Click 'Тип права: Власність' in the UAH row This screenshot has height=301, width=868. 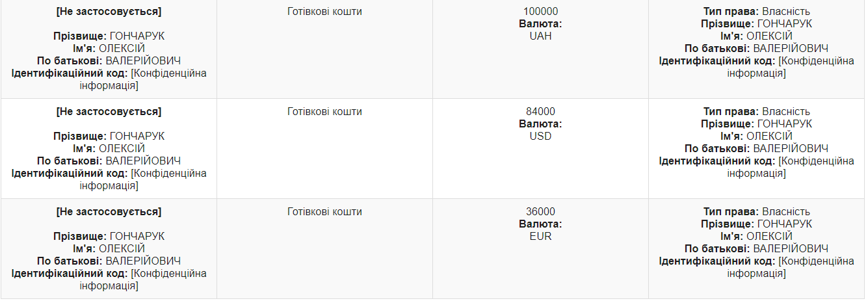756,12
